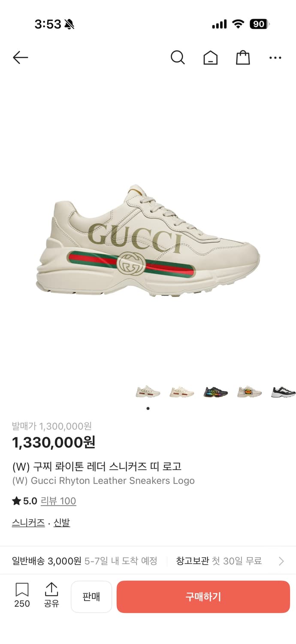The height and width of the screenshot is (644, 296).
Task: Tap the 판매 sell button
Action: (91, 597)
